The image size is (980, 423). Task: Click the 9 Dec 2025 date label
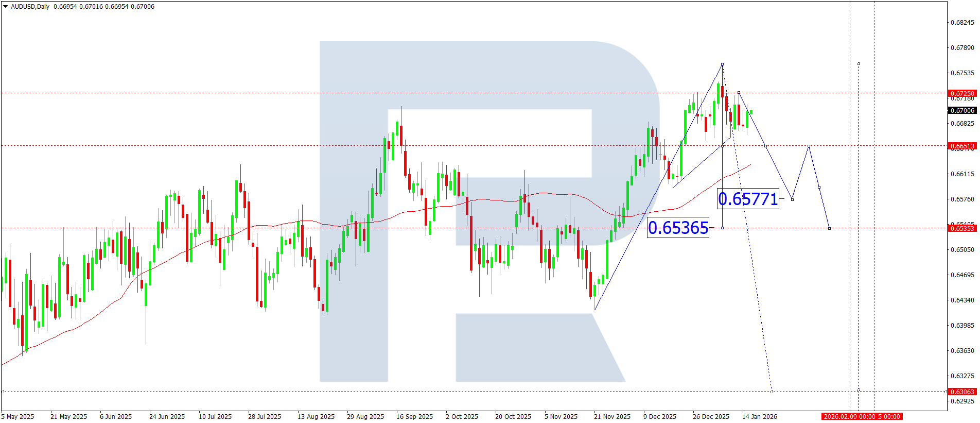point(660,417)
